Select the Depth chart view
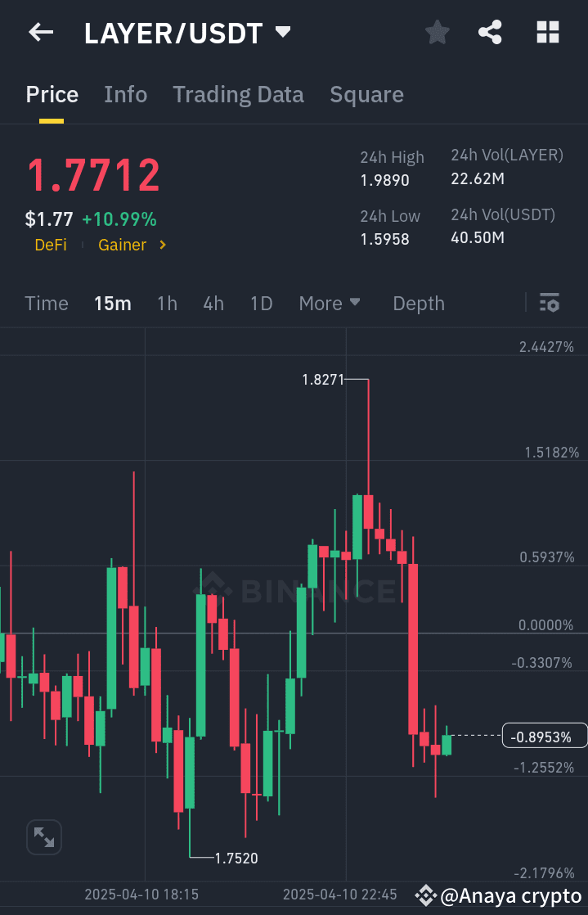 [418, 303]
